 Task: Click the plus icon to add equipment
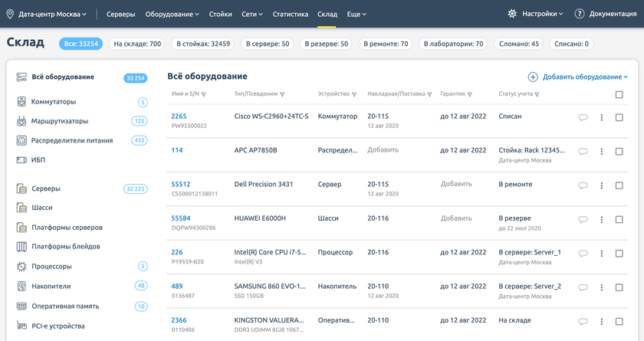coord(533,77)
